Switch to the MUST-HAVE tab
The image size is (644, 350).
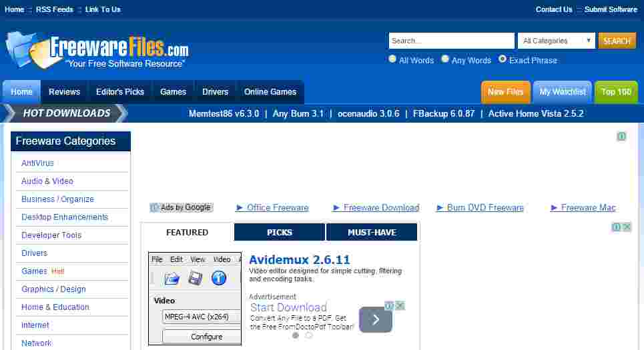[x=372, y=232]
